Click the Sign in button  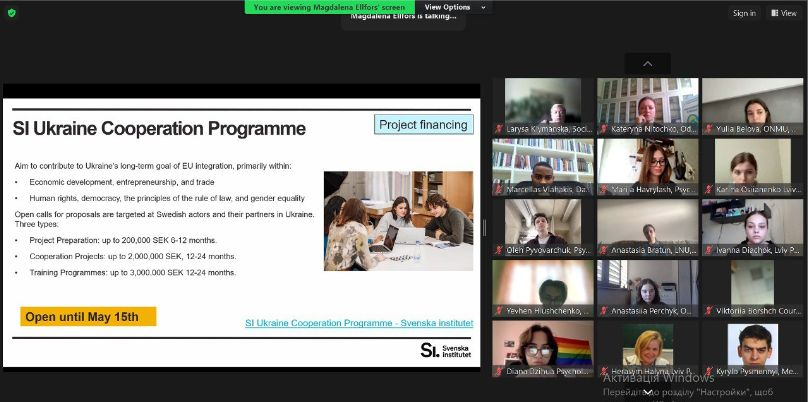pyautogui.click(x=744, y=13)
